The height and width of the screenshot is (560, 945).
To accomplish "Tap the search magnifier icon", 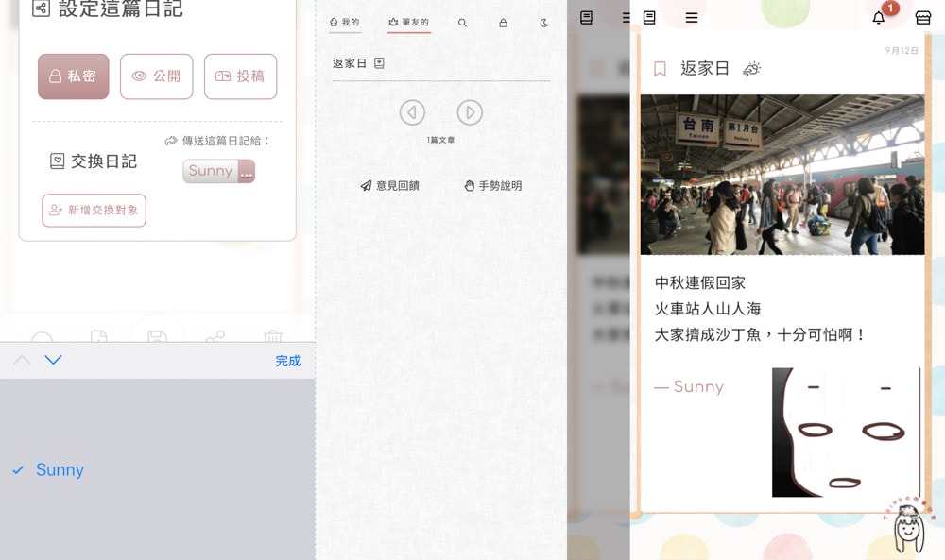I will click(x=462, y=23).
